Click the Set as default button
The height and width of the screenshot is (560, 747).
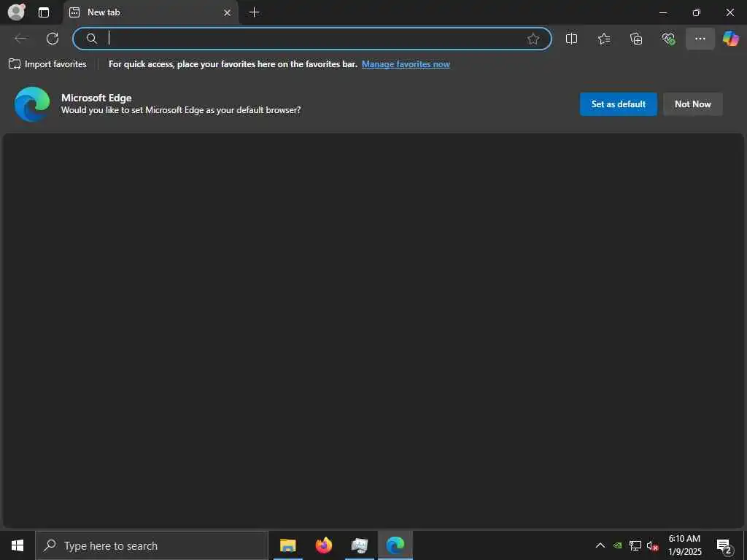[x=619, y=104]
